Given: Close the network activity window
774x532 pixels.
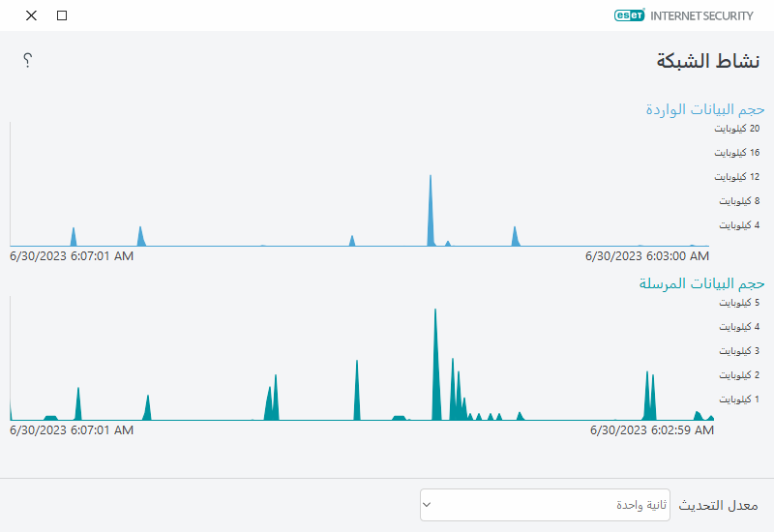Looking at the screenshot, I should 31,15.
